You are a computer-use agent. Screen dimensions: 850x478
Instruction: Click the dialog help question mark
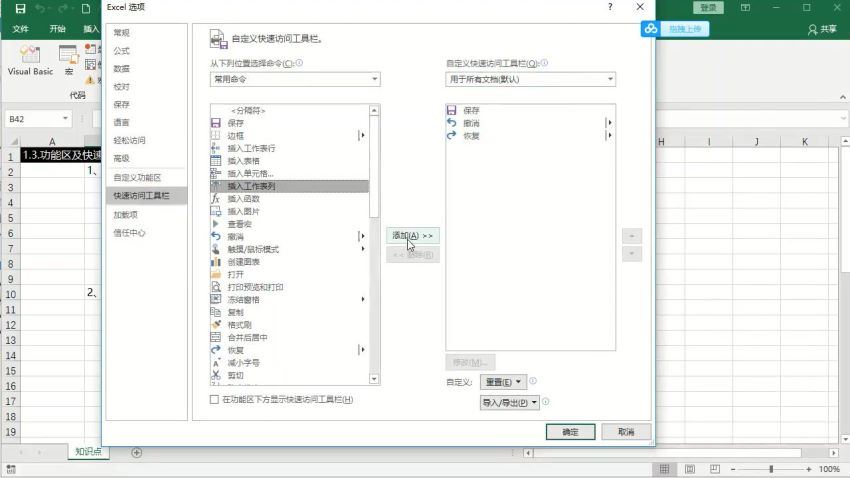(x=610, y=7)
